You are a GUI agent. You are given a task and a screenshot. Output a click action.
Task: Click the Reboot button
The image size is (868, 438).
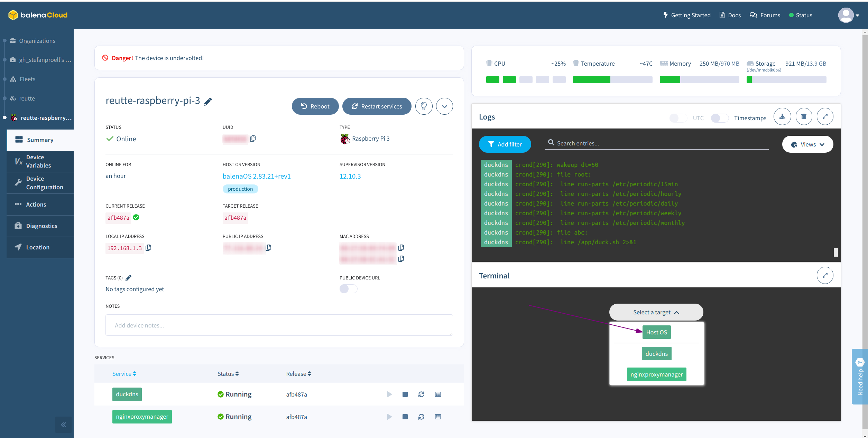(315, 106)
